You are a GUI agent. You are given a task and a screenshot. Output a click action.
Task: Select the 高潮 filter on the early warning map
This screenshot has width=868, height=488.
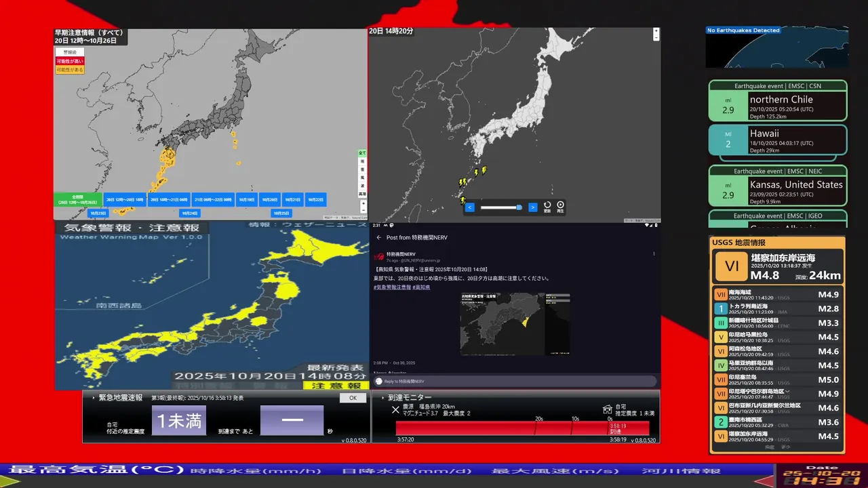tap(362, 194)
